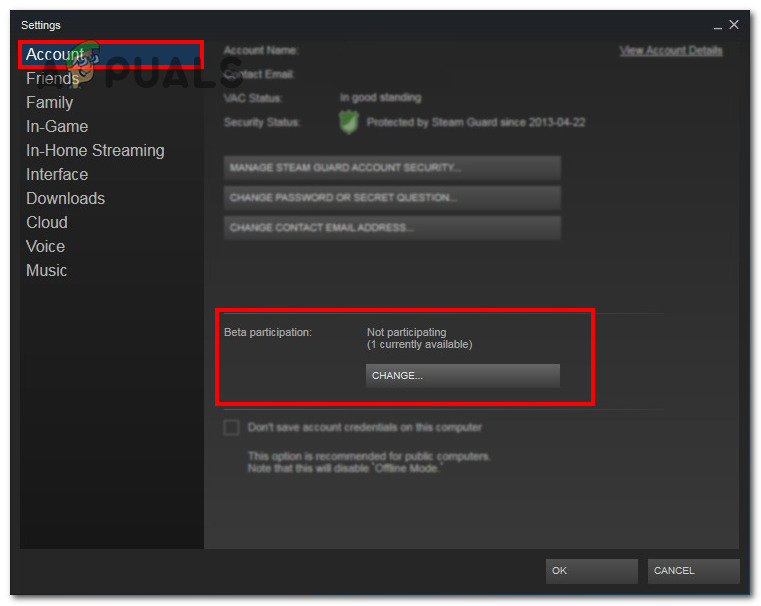Confirm settings with the OK button
761x606 pixels.
[592, 571]
